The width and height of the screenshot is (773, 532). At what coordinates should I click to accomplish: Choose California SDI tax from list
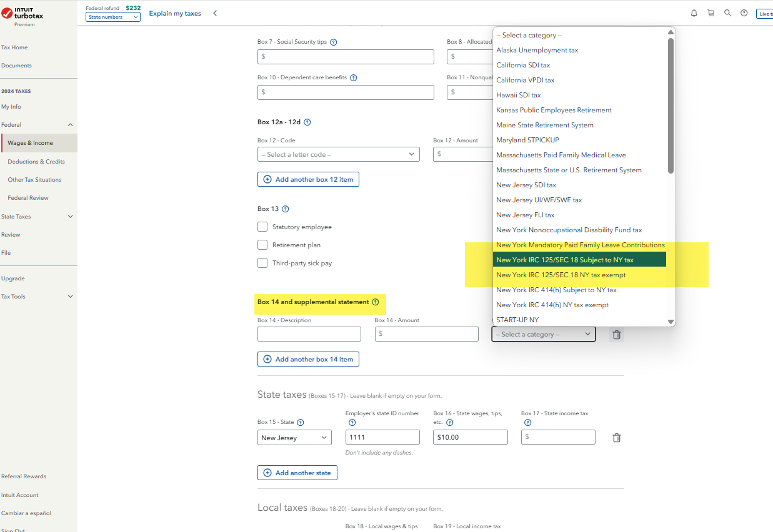(523, 65)
